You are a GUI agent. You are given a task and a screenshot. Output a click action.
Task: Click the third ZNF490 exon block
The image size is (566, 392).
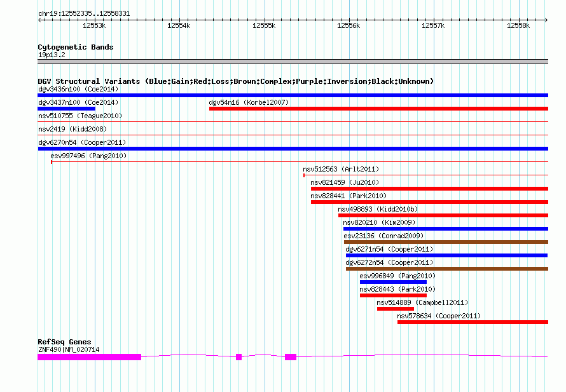coord(291,357)
